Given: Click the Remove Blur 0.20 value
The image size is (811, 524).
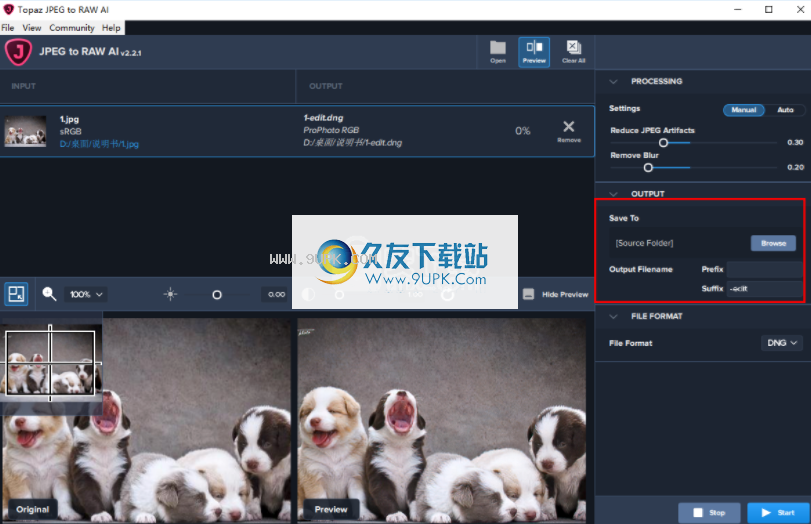Looking at the screenshot, I should [x=795, y=167].
